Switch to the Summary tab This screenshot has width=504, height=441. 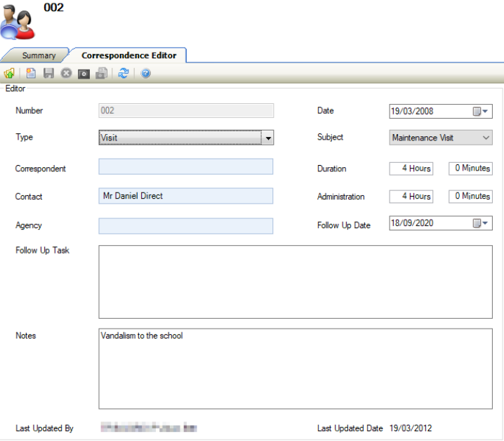click(x=38, y=55)
